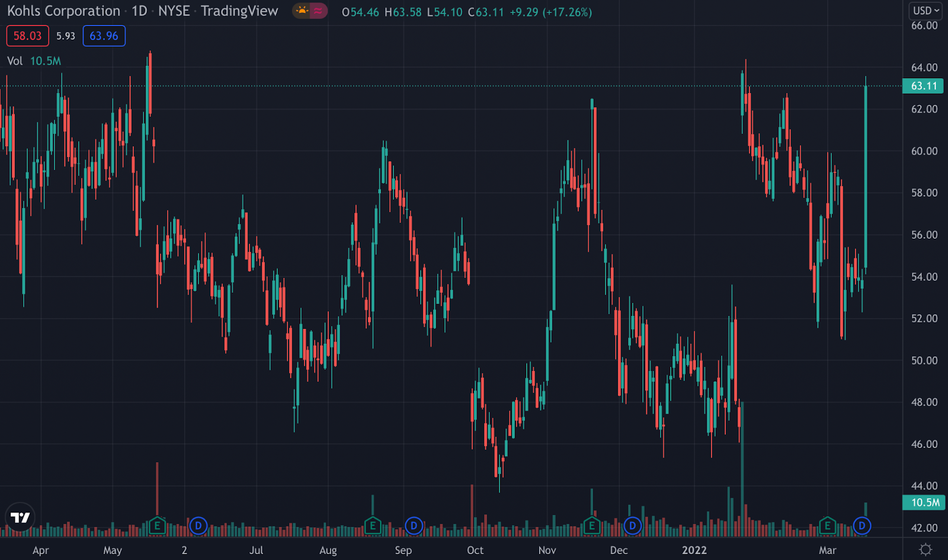Open the USD currency dropdown
The height and width of the screenshot is (560, 948).
[926, 11]
